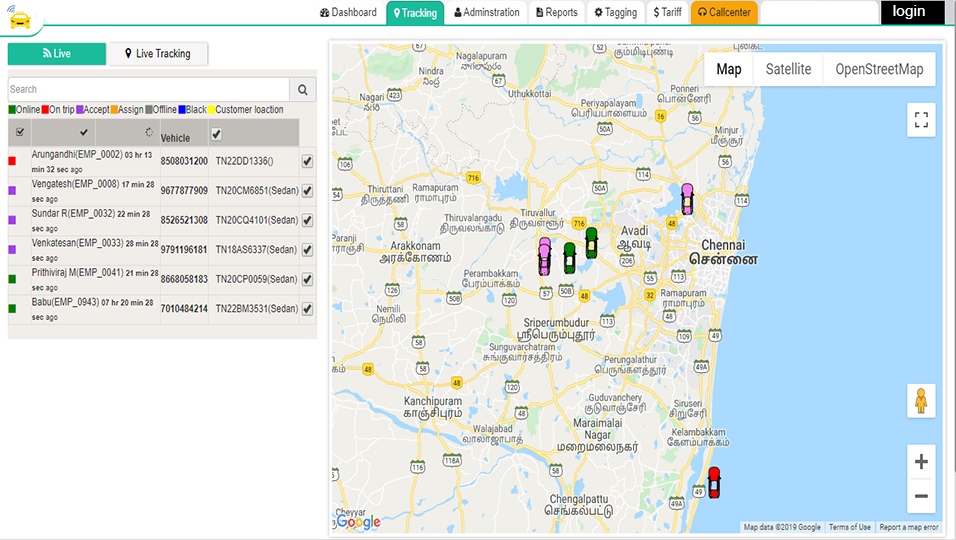
Task: Switch to the Tracking tab
Action: click(x=415, y=13)
